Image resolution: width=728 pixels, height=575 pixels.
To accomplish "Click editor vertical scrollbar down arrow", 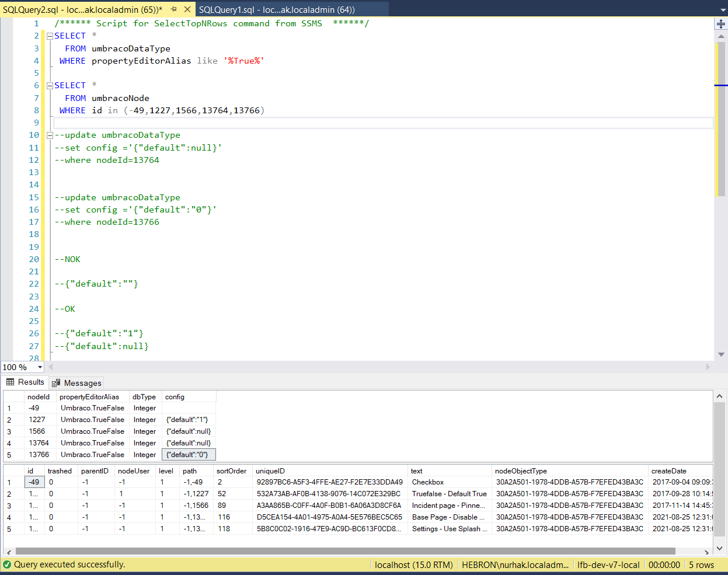I will coord(721,354).
